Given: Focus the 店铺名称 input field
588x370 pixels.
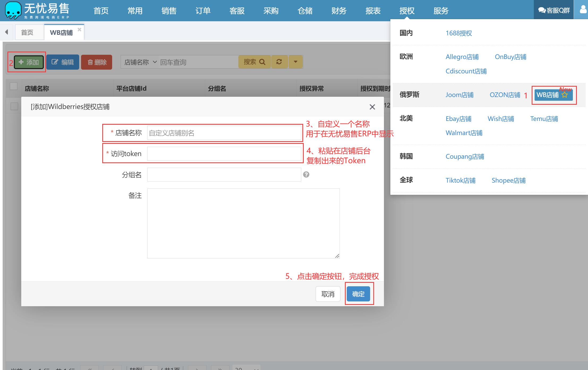Looking at the screenshot, I should point(224,133).
